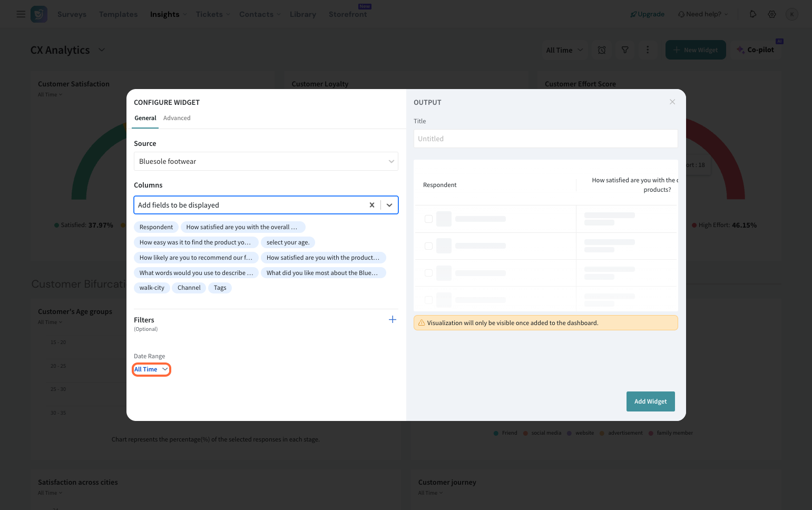Switch to the Advanced tab
The width and height of the screenshot is (812, 510).
coord(177,119)
